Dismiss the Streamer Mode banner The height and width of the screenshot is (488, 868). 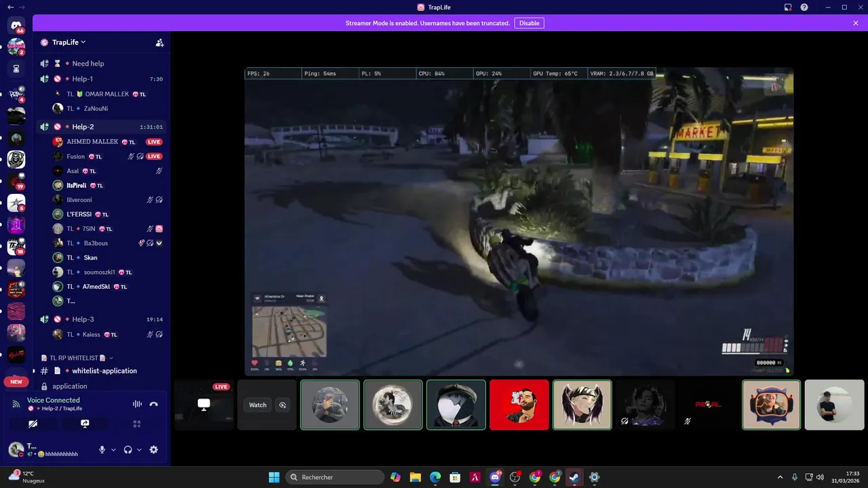[856, 23]
